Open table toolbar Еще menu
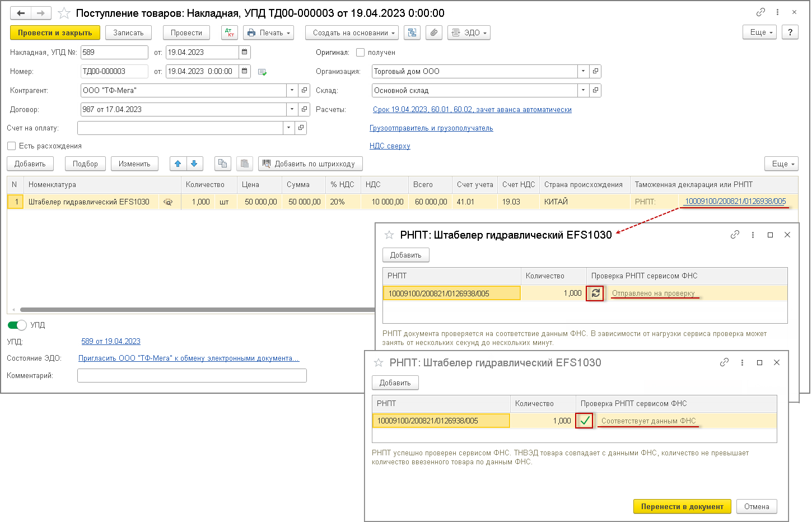This screenshot has width=812, height=522. 782,164
